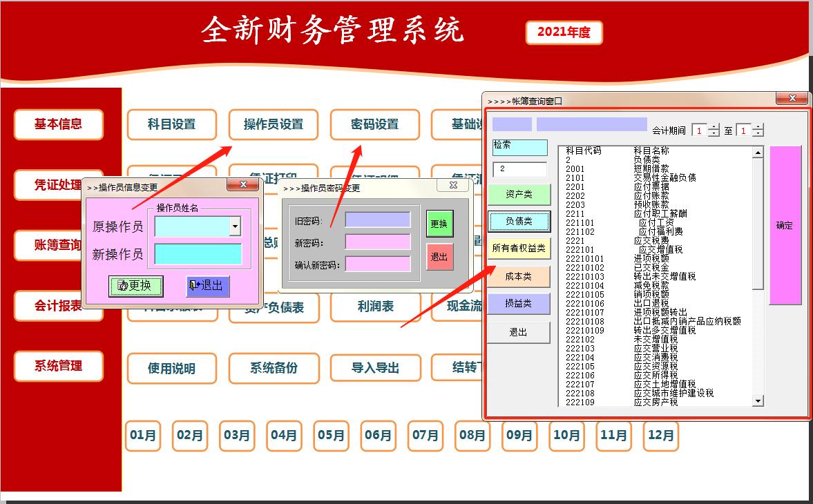Select the 05月 month button

[331, 436]
